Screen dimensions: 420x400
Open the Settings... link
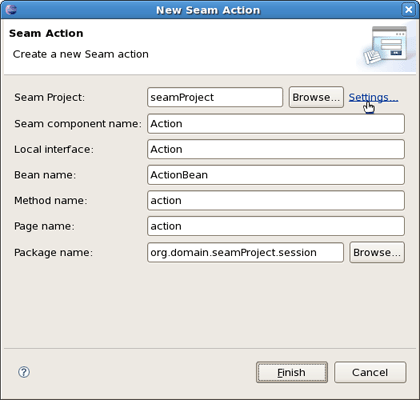coord(373,97)
